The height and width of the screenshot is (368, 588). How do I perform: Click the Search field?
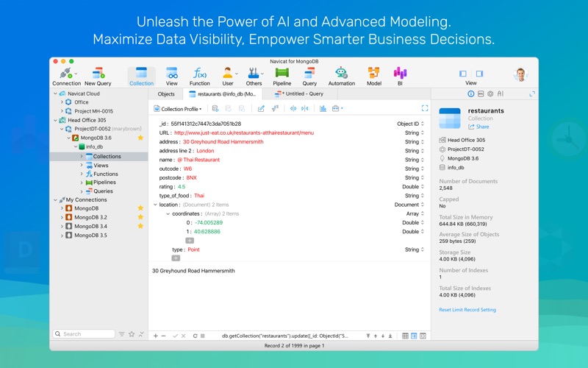[x=85, y=334]
